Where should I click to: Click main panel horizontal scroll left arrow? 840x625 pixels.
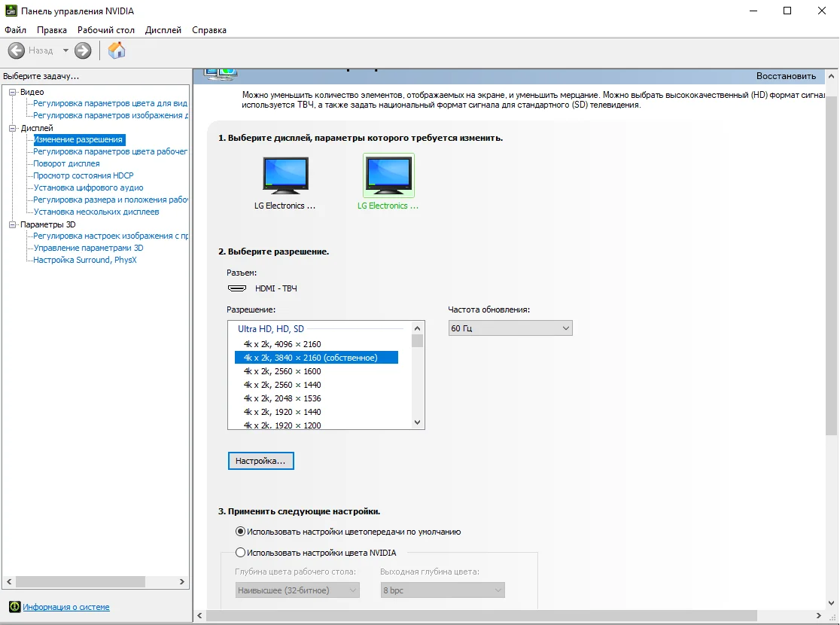199,615
